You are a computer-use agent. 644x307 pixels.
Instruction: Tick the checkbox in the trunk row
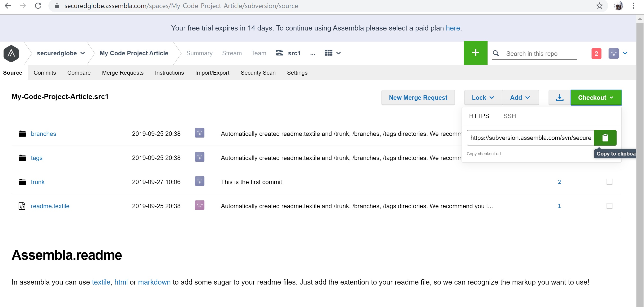[609, 182]
